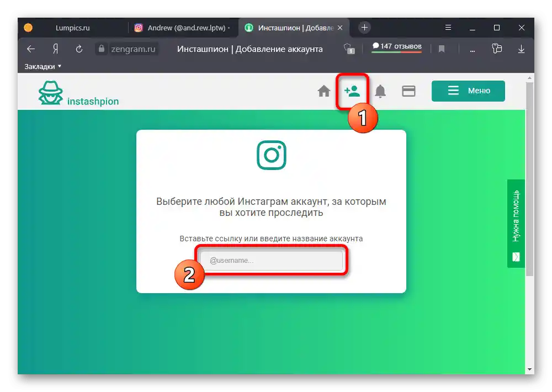552x392 pixels.
Task: Click the zengram.ru address
Action: pos(133,49)
